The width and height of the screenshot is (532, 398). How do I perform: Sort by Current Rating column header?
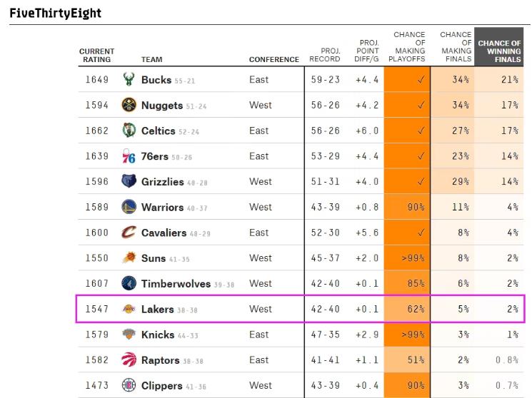pos(96,56)
